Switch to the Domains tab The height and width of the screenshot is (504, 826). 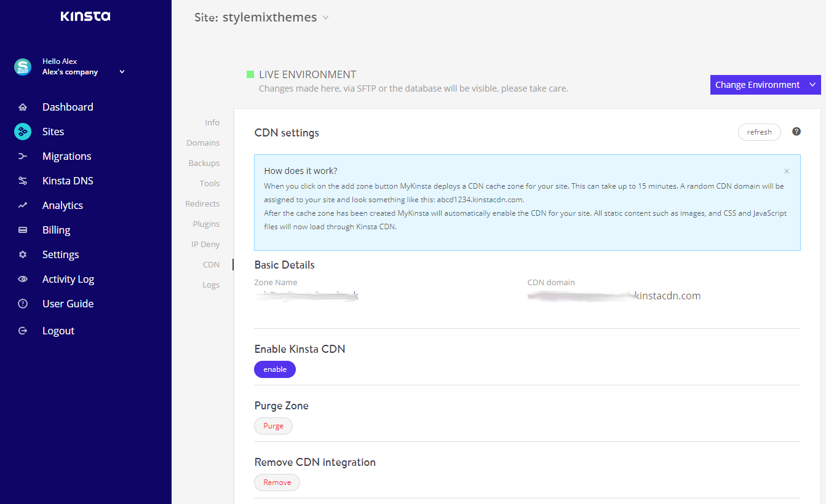[x=203, y=142]
